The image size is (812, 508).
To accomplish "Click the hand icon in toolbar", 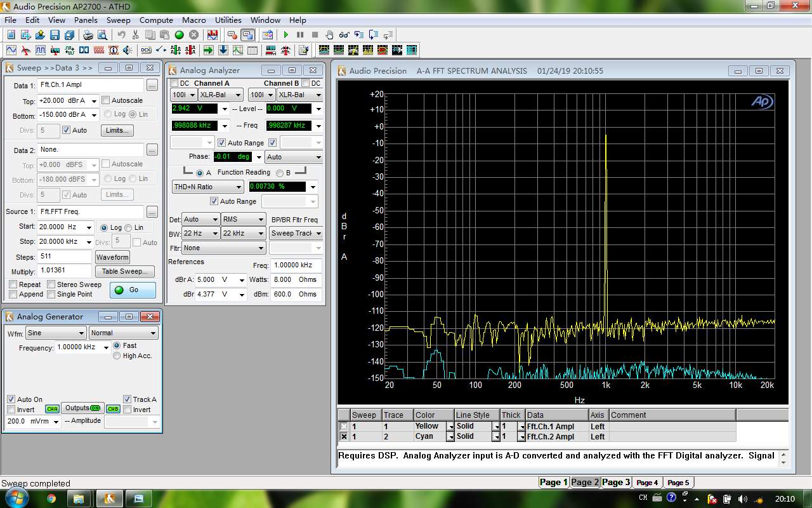I will (329, 35).
